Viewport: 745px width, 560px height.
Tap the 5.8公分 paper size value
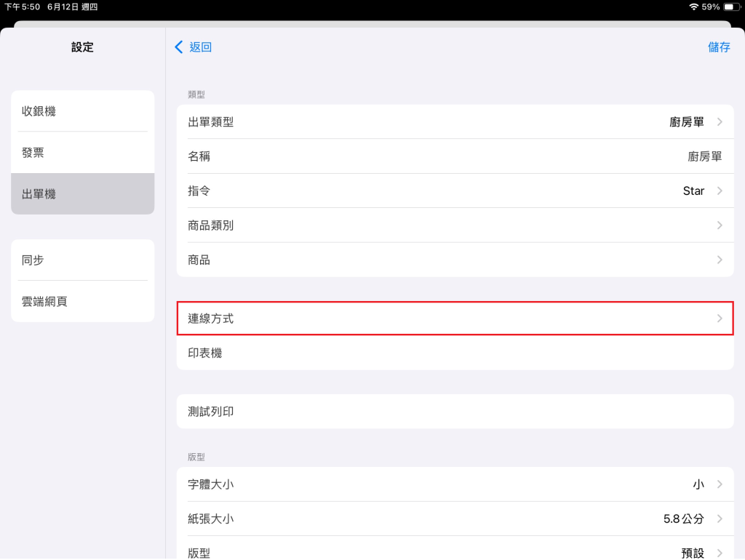point(684,519)
